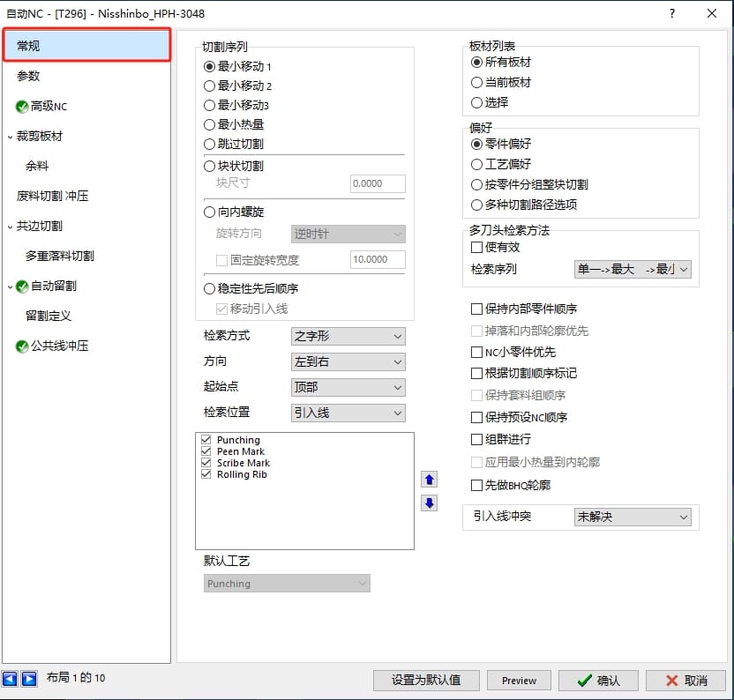Select 废料切割 冲压 in sidebar

coord(53,197)
